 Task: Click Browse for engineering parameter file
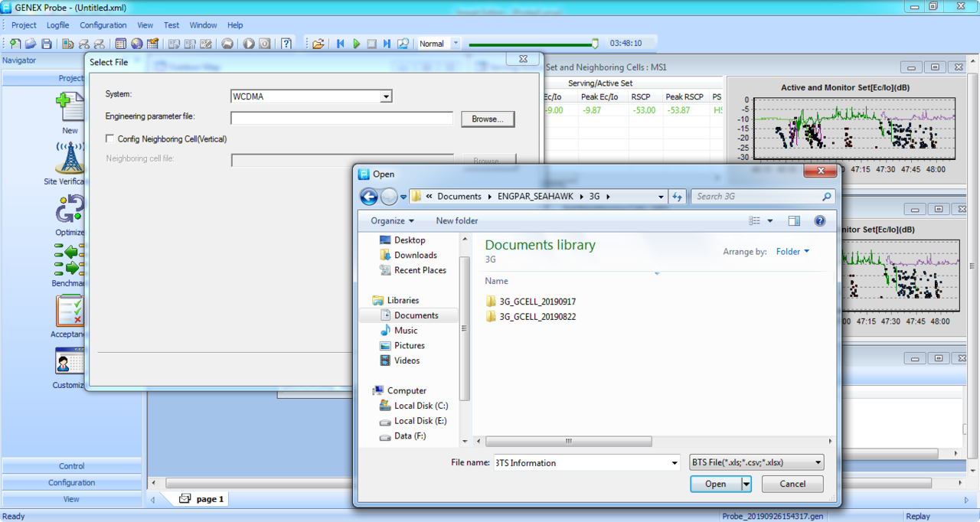pyautogui.click(x=488, y=119)
